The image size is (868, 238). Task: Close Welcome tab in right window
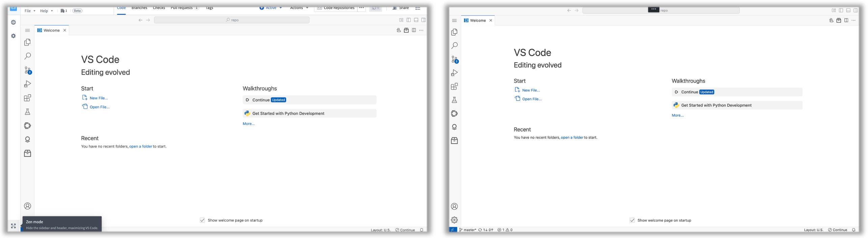(x=491, y=20)
